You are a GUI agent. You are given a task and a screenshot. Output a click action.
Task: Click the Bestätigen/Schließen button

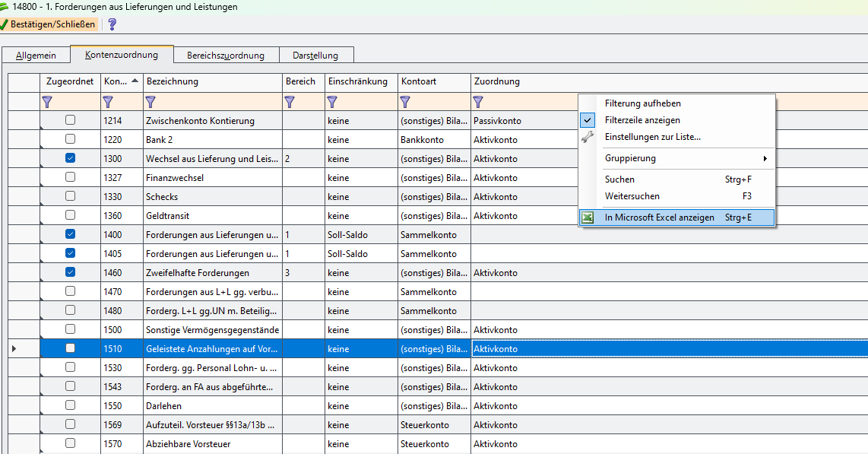(x=49, y=24)
